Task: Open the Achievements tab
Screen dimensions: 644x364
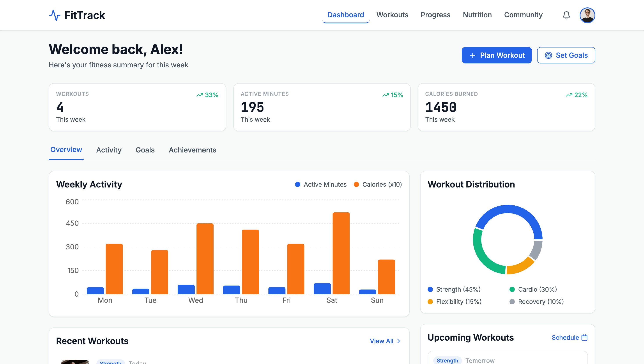Action: pos(192,150)
